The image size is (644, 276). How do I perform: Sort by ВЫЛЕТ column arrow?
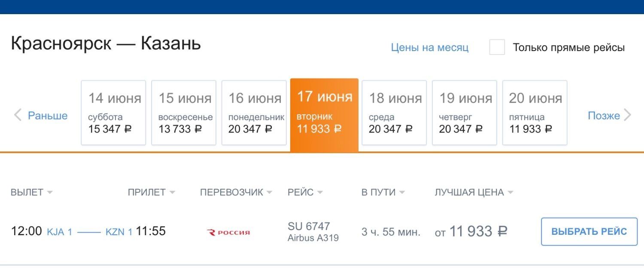pos(50,192)
